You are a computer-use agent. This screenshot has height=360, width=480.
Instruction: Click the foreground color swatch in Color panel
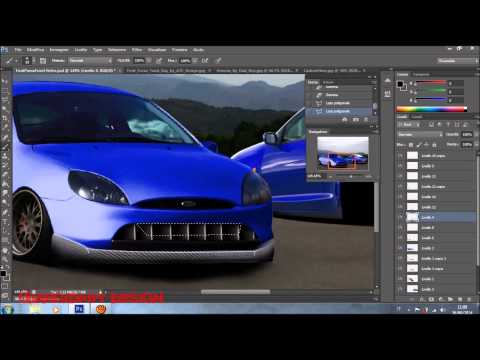pos(400,84)
